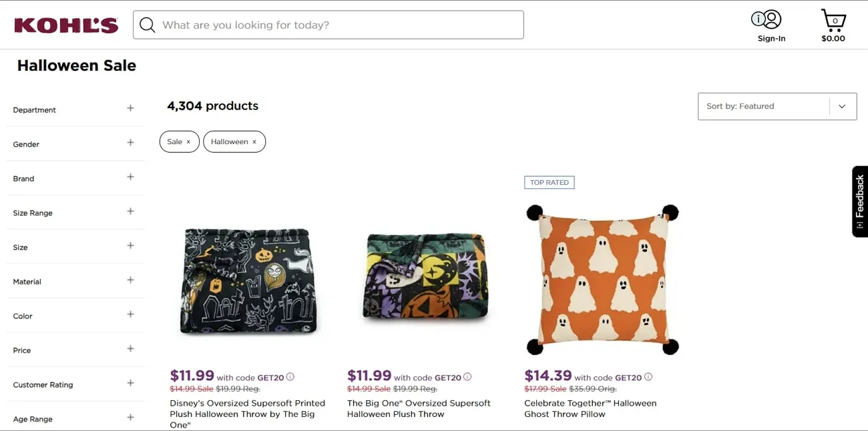Remove the Sale filter chip
This screenshot has height=431, width=868.
[188, 142]
